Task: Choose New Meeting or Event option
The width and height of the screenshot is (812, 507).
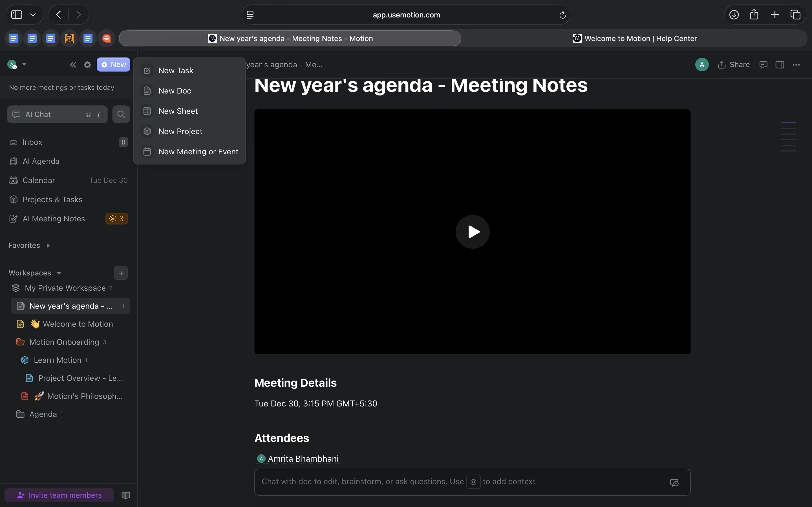Action: (198, 152)
